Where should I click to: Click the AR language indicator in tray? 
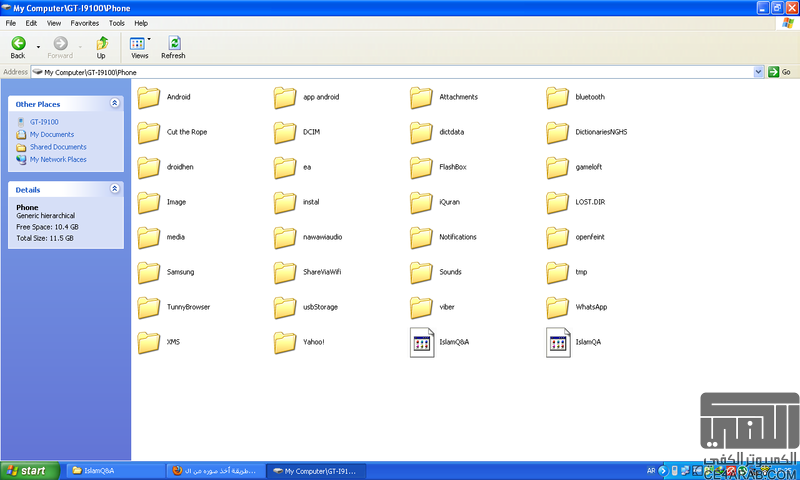[x=651, y=471]
